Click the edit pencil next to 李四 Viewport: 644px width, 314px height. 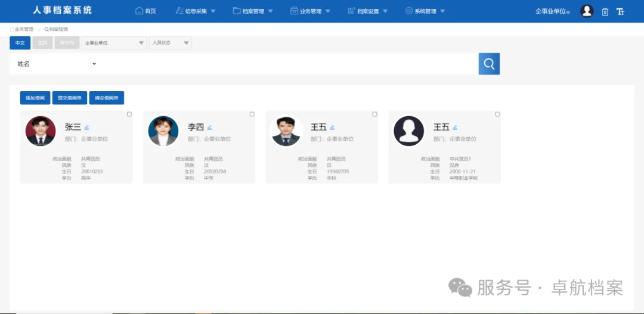[210, 128]
